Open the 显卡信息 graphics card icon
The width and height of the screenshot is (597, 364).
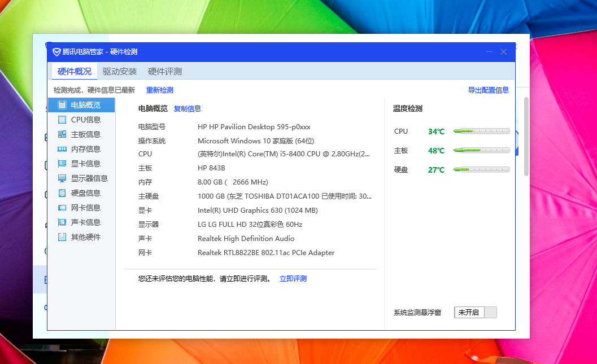(x=62, y=164)
